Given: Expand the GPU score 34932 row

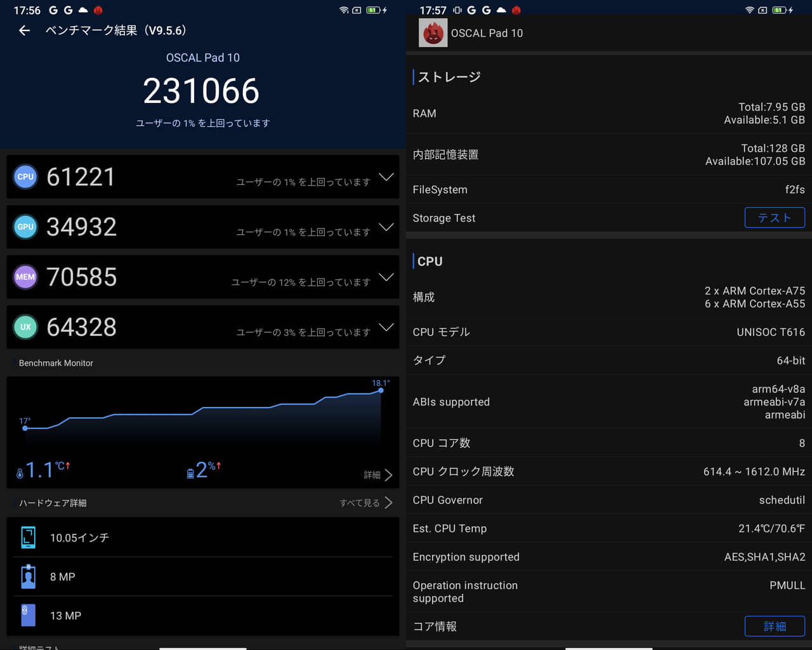Looking at the screenshot, I should click(x=386, y=227).
